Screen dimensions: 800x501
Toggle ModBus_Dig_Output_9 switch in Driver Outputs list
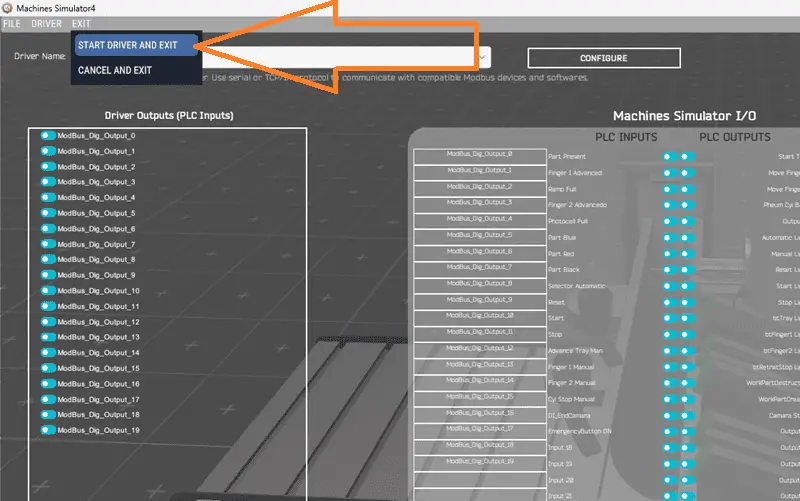[48, 274]
